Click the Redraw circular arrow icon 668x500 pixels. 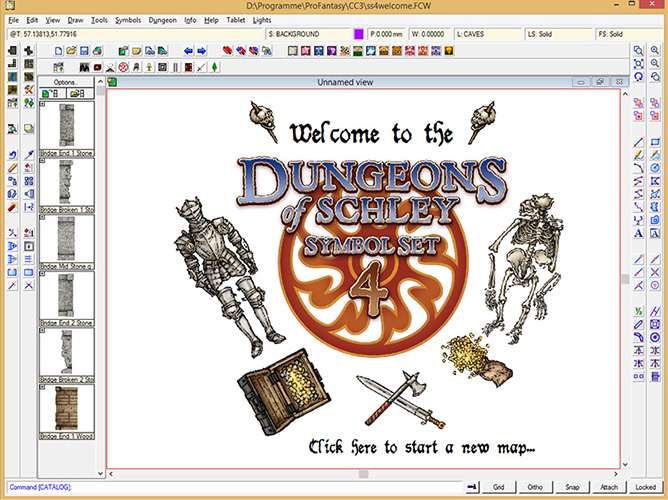pos(638,77)
